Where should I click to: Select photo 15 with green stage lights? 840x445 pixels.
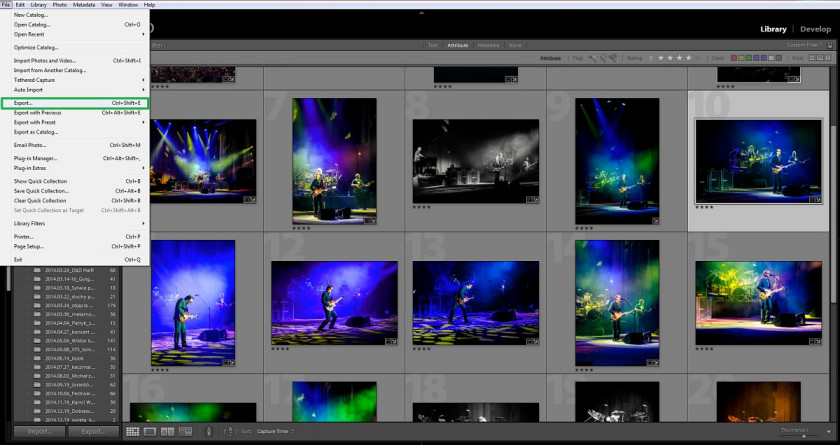[758, 303]
